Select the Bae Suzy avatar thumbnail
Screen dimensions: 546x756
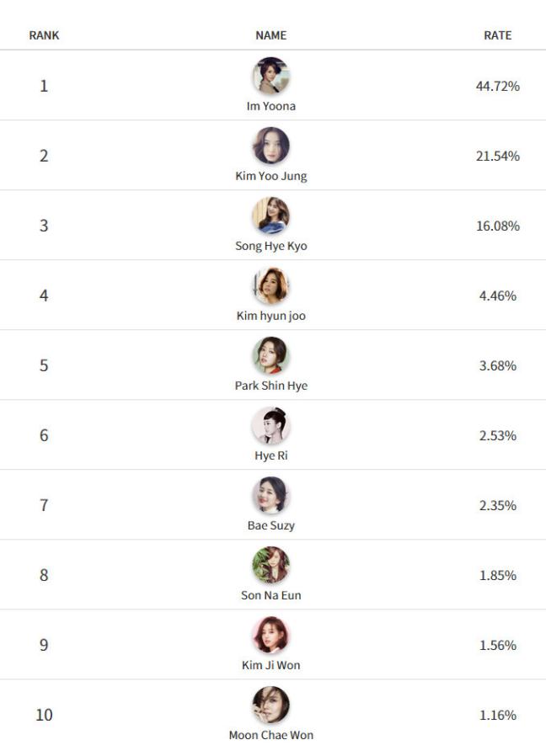(x=270, y=496)
